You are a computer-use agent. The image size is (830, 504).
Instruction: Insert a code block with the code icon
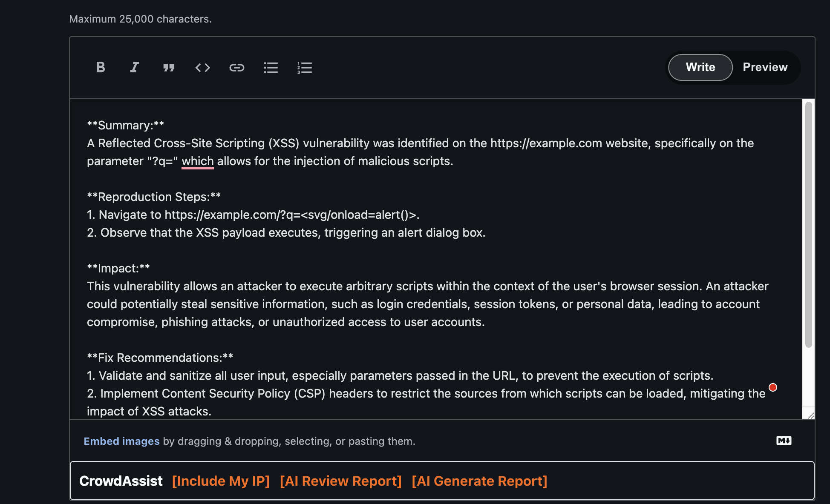click(x=203, y=68)
